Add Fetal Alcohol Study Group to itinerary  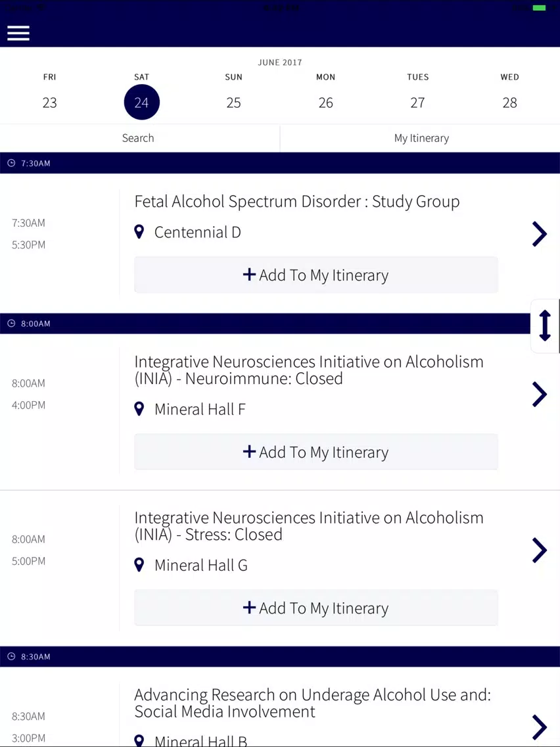(316, 275)
